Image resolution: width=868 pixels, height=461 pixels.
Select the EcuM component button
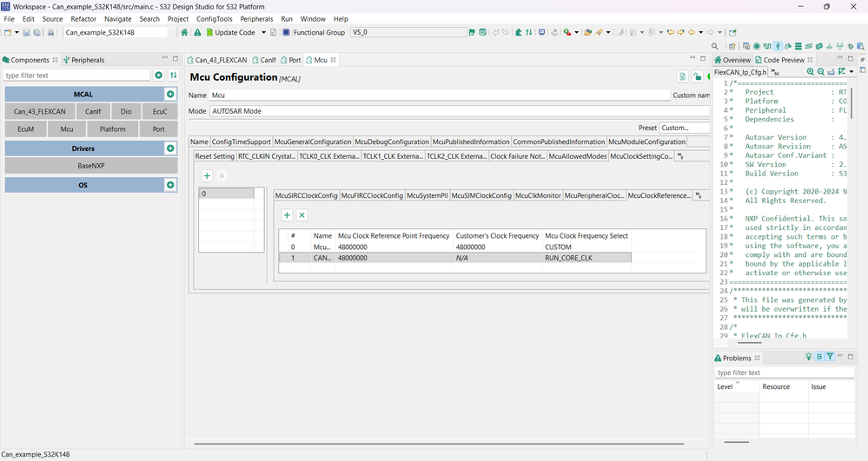25,129
